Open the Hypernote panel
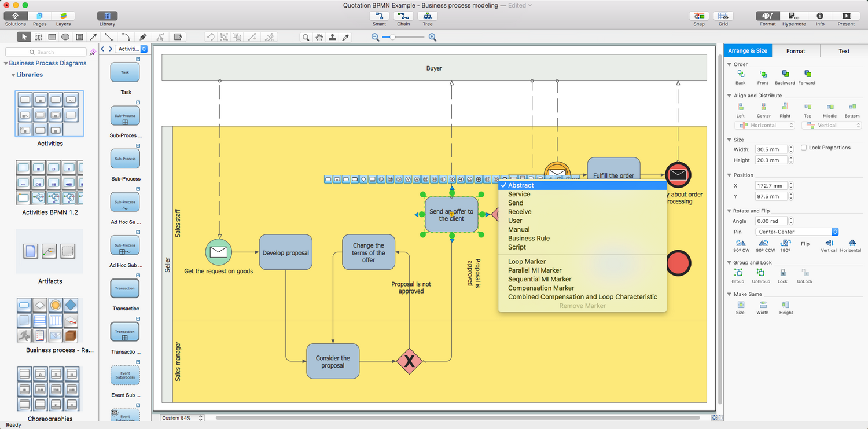The width and height of the screenshot is (868, 429). (794, 16)
